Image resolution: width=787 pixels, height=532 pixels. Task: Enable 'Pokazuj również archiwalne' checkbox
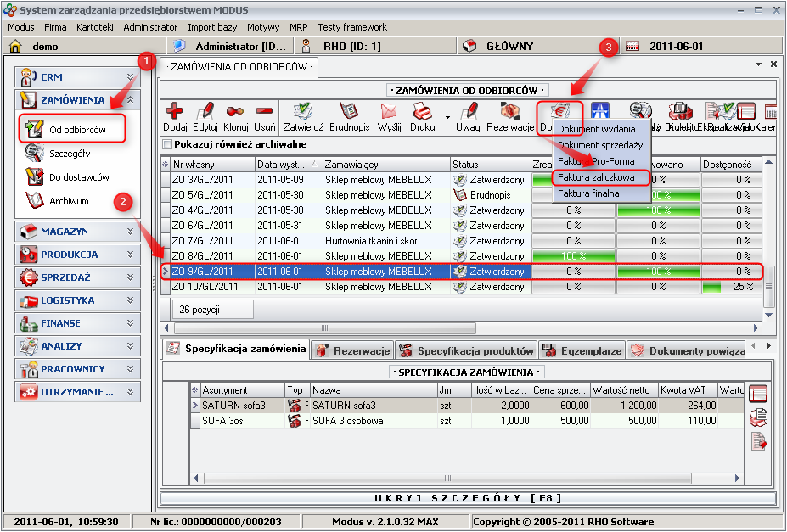pos(167,144)
